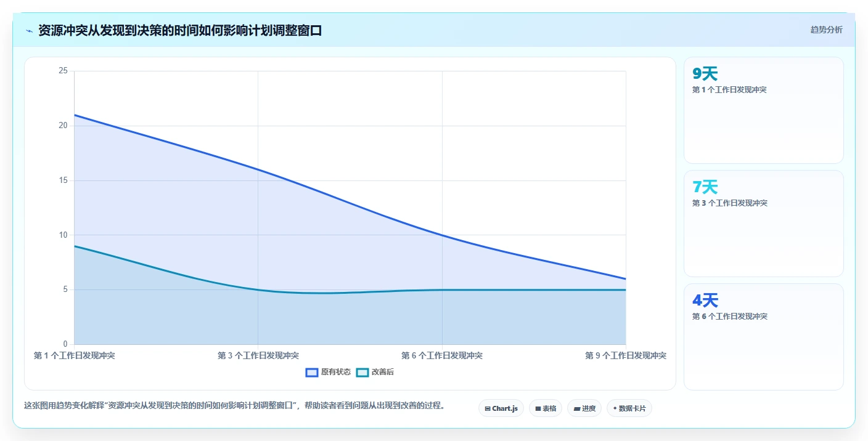The height and width of the screenshot is (441, 868).
Task: Toggle the 改善后 legend swatch
Action: [362, 372]
